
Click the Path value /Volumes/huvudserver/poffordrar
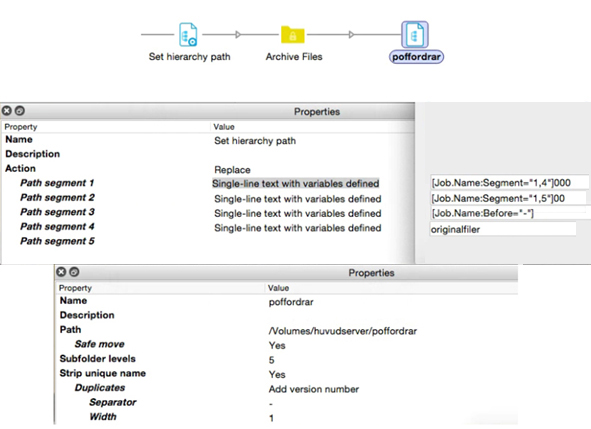343,331
